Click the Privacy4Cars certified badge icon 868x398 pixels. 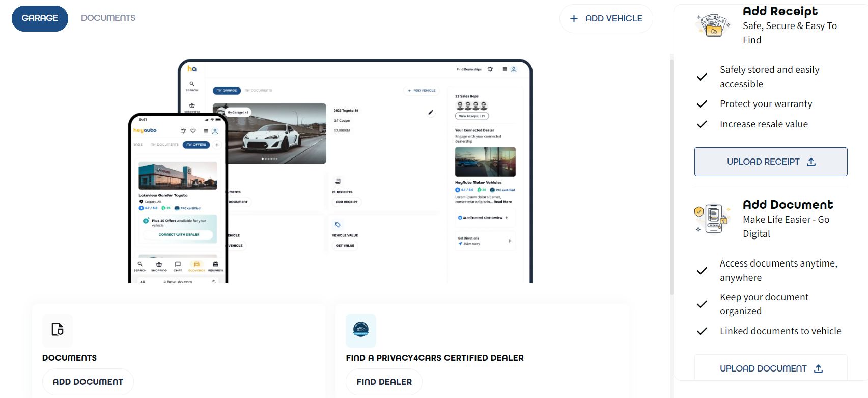click(x=361, y=330)
